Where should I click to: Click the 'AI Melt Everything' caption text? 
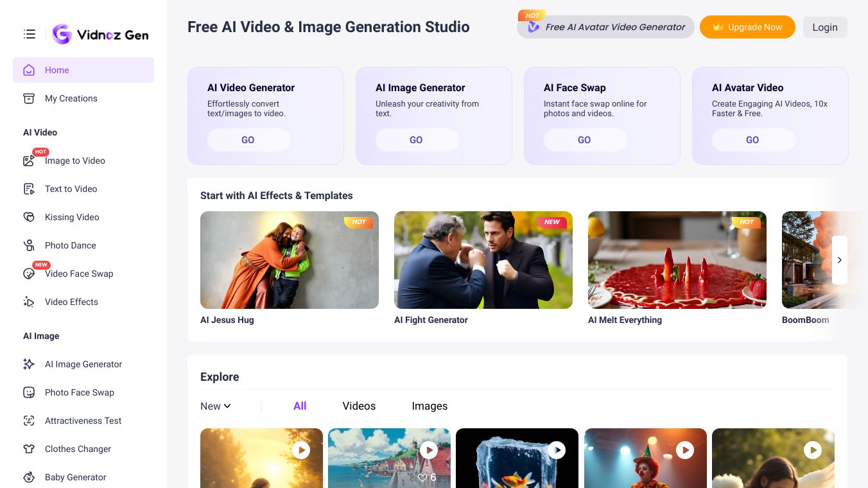tap(625, 320)
